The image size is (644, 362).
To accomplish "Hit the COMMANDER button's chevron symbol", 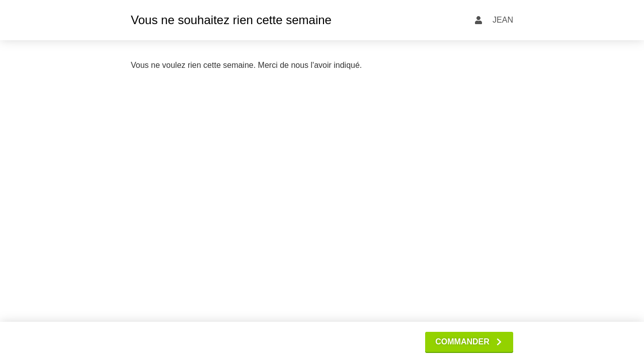I will point(499,342).
